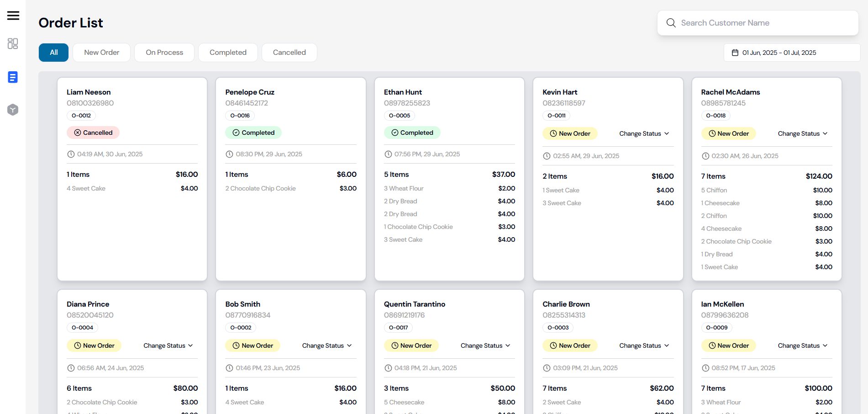This screenshot has height=414, width=868.
Task: Click Quentin Tarantino's New Order badge
Action: (x=411, y=345)
